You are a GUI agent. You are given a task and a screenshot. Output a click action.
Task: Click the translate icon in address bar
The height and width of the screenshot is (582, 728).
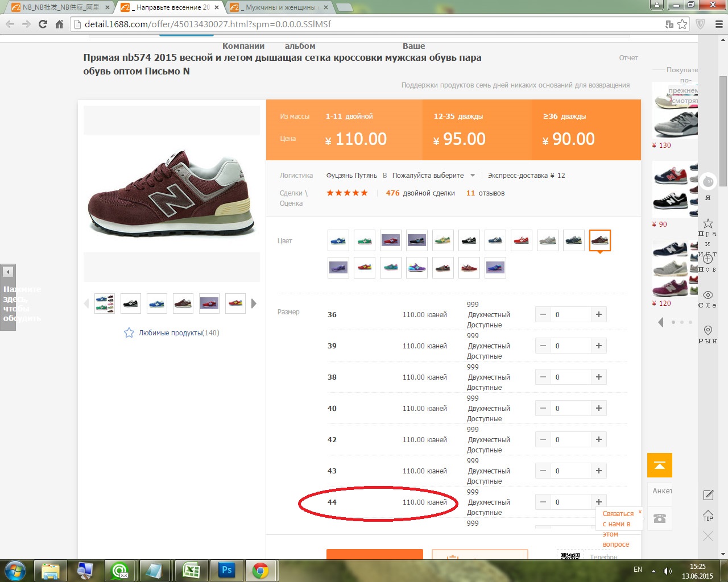(x=669, y=24)
